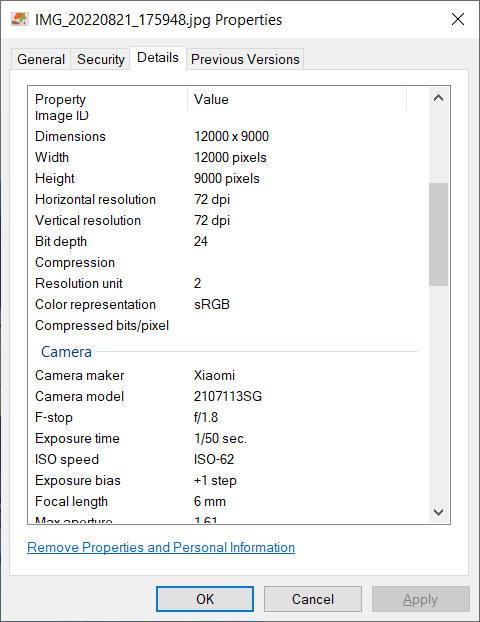This screenshot has height=622, width=480.
Task: Open the Security tab
Action: [x=101, y=59]
